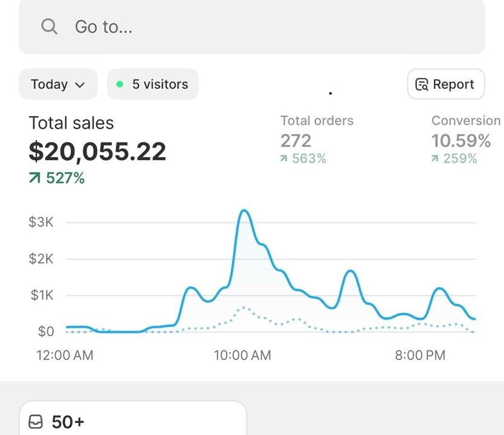Viewport: 504px width, 435px height.
Task: Click the Report document-search icon
Action: (422, 85)
